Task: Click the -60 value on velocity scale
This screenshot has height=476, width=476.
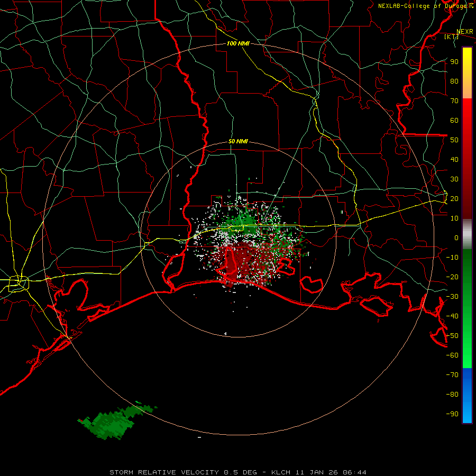Action: pos(452,355)
